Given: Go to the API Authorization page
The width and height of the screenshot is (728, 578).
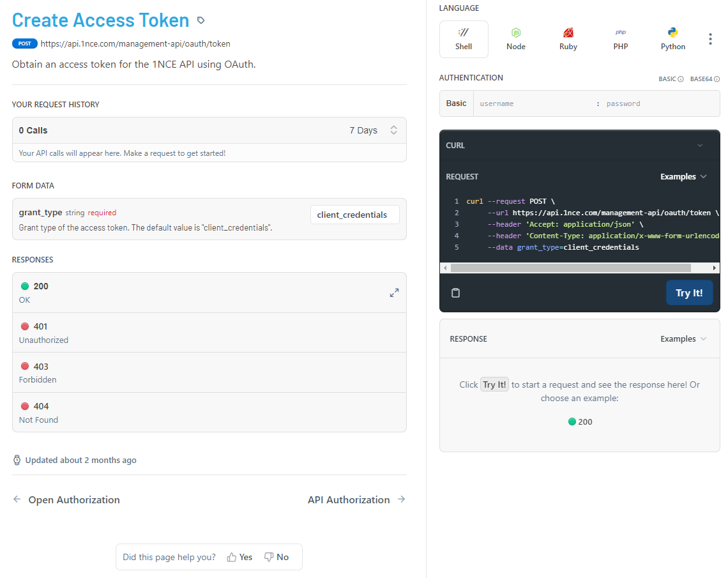Looking at the screenshot, I should [x=349, y=499].
